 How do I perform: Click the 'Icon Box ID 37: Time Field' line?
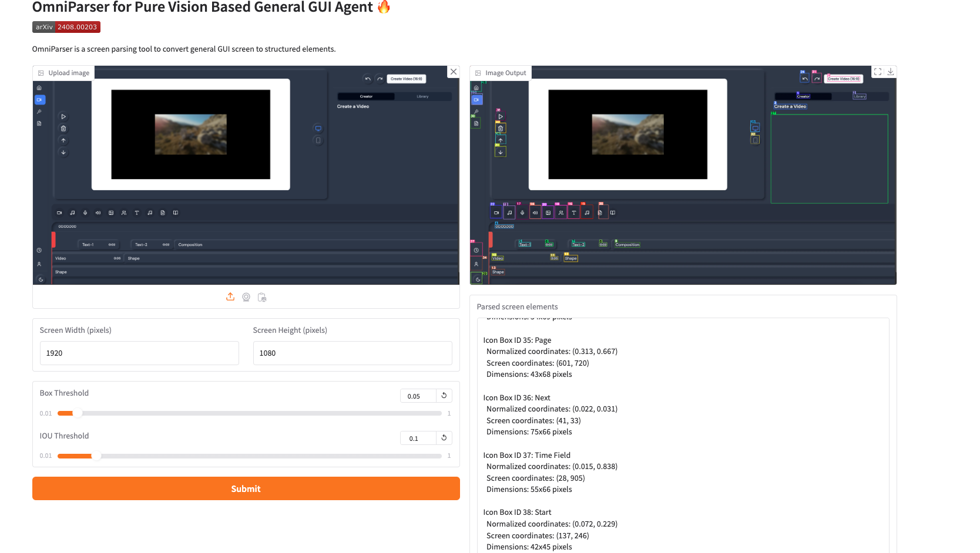click(x=526, y=455)
